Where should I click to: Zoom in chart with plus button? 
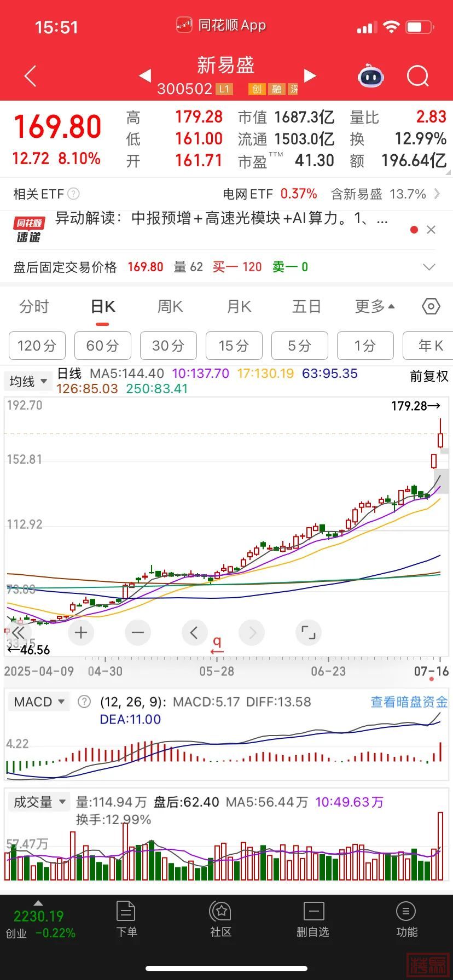(81, 633)
